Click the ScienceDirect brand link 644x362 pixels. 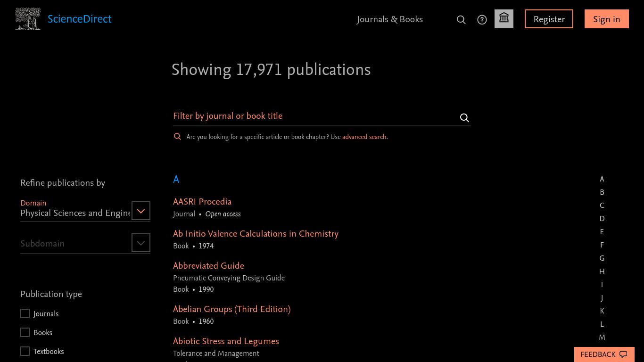tap(80, 19)
